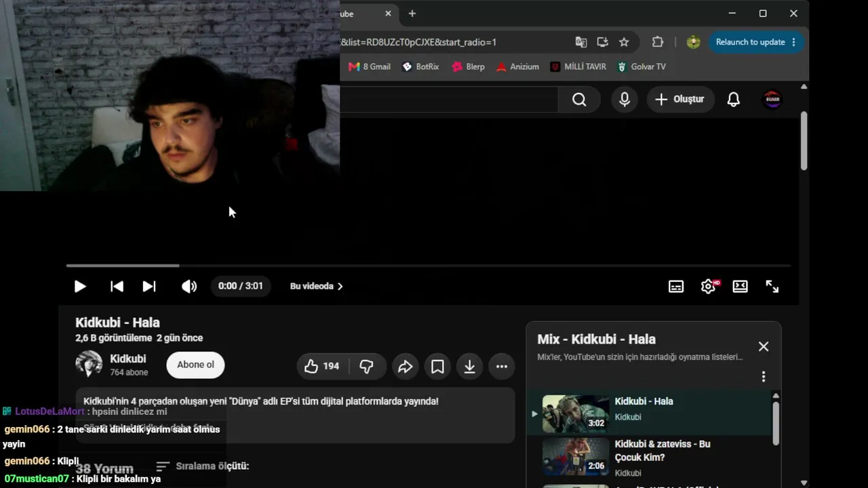Mute the video volume speaker icon
This screenshot has height=488, width=868.
coord(189,286)
